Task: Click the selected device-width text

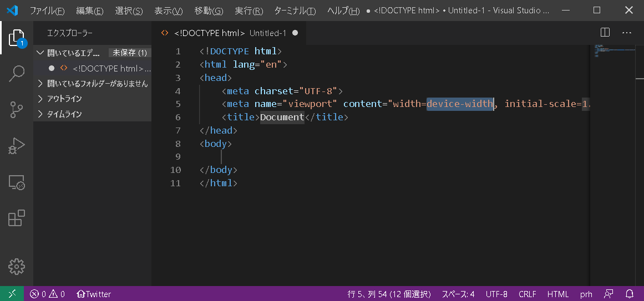Action: (x=460, y=104)
